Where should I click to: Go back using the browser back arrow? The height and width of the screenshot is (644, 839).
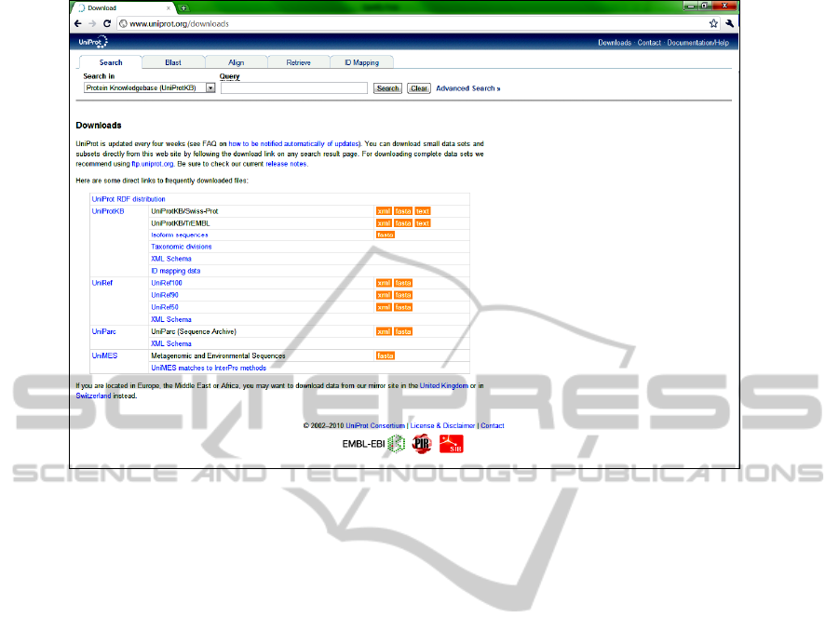click(79, 23)
